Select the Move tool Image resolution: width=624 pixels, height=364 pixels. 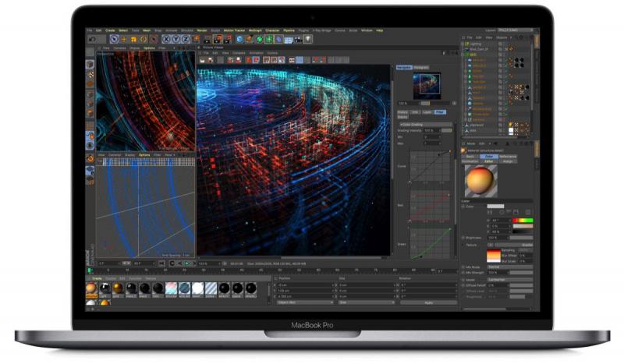(x=124, y=39)
